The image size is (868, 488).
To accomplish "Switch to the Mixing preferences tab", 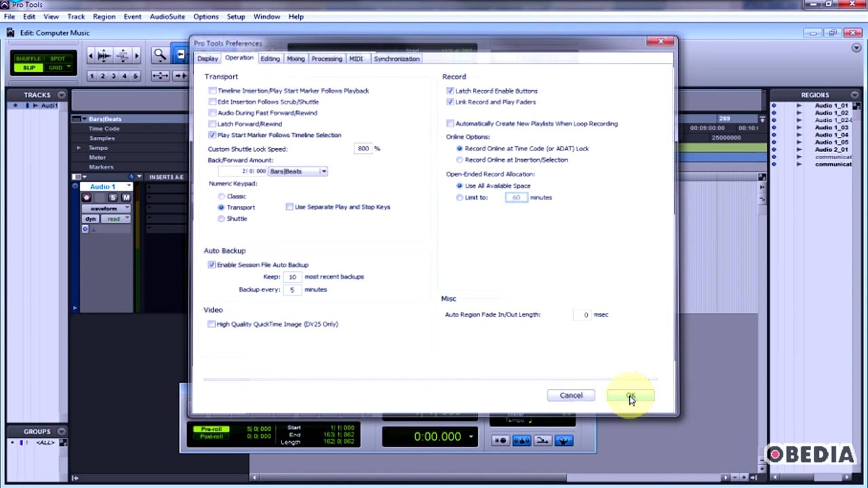I will [296, 59].
